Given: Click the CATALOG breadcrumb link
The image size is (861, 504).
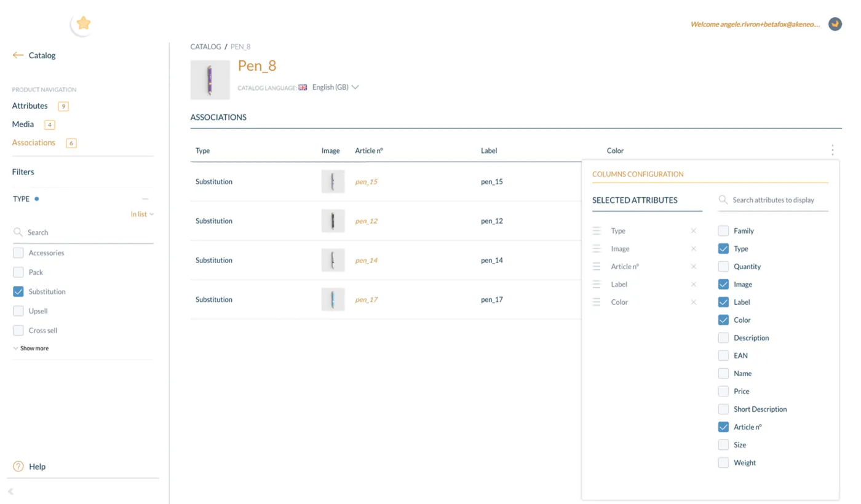Looking at the screenshot, I should tap(205, 47).
